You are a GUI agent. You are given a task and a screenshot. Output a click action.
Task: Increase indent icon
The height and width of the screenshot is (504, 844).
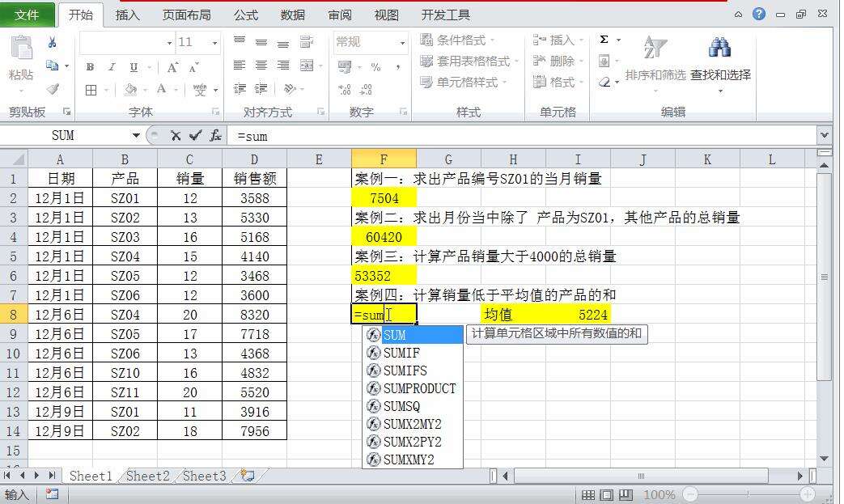coord(261,89)
